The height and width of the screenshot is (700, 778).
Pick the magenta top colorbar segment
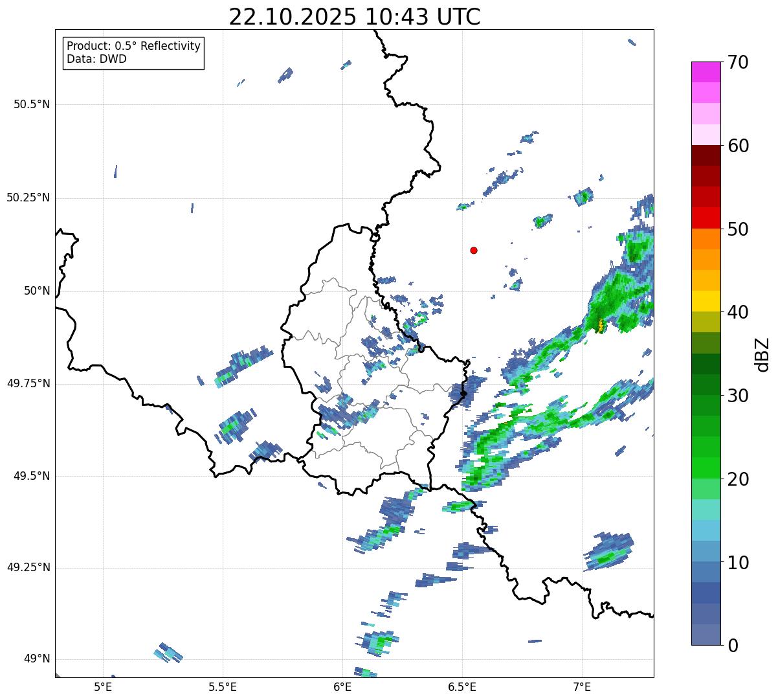click(706, 72)
